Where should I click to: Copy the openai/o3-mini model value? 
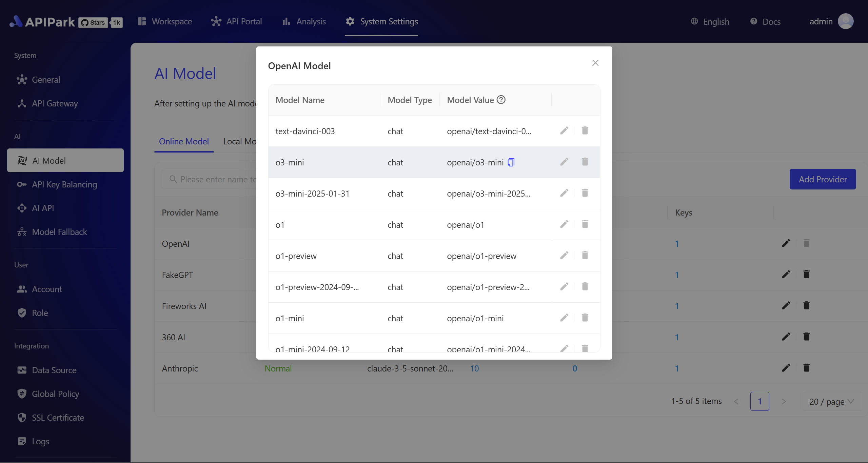[511, 163]
